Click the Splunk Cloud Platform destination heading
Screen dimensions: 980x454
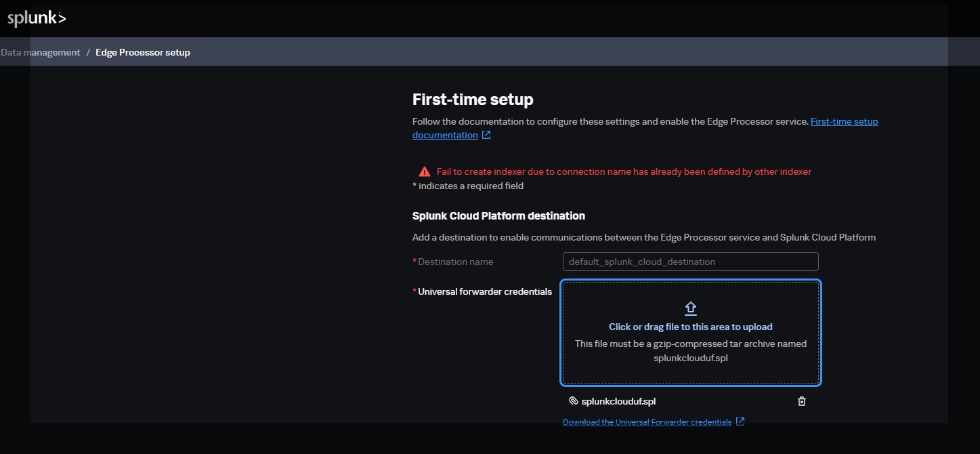click(498, 215)
